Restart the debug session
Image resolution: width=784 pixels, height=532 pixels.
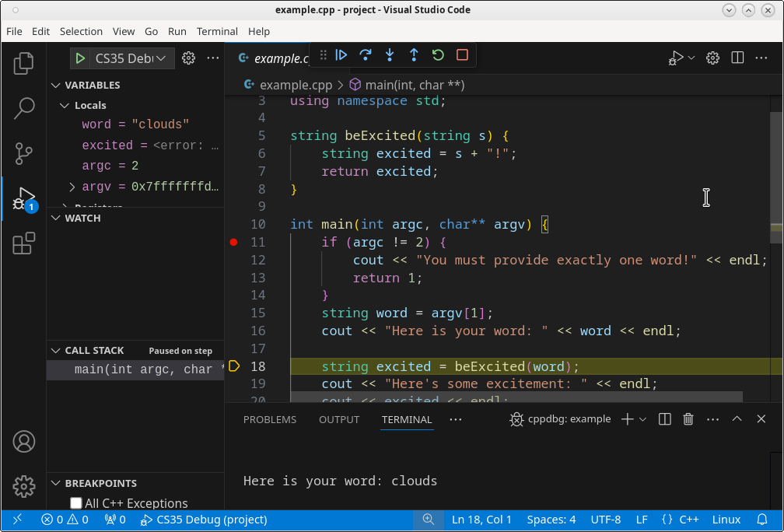438,54
